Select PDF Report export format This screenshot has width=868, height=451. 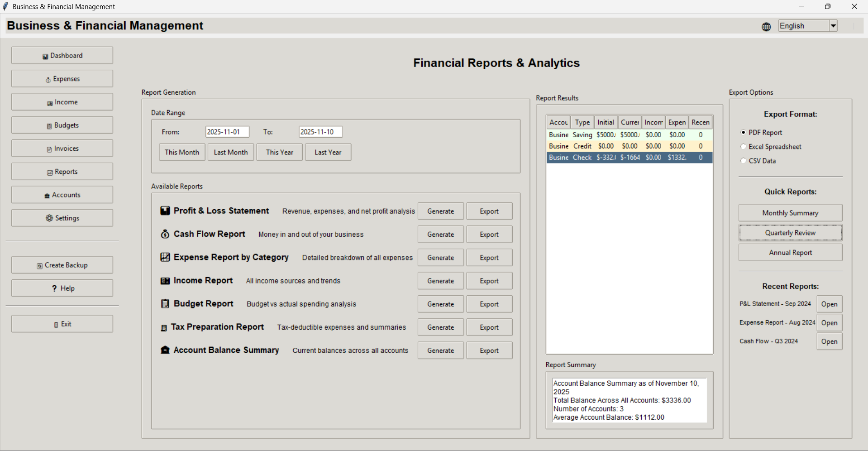point(743,132)
